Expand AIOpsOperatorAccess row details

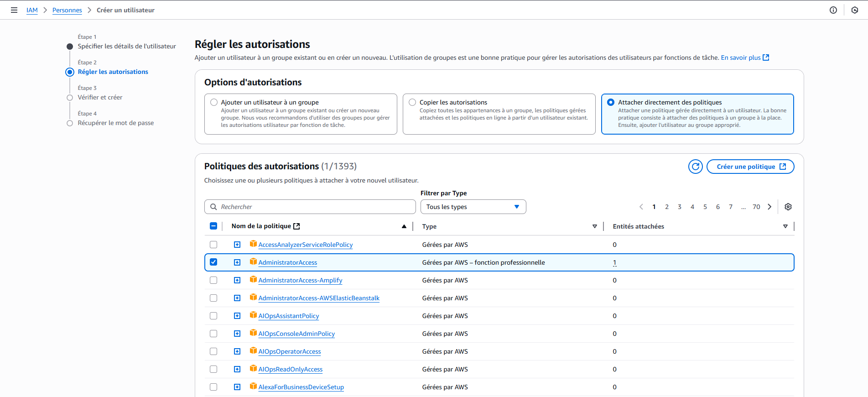(x=237, y=351)
